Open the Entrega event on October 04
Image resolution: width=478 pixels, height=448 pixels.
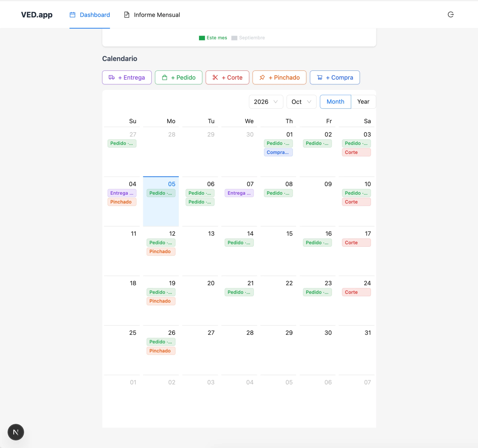pyautogui.click(x=122, y=193)
